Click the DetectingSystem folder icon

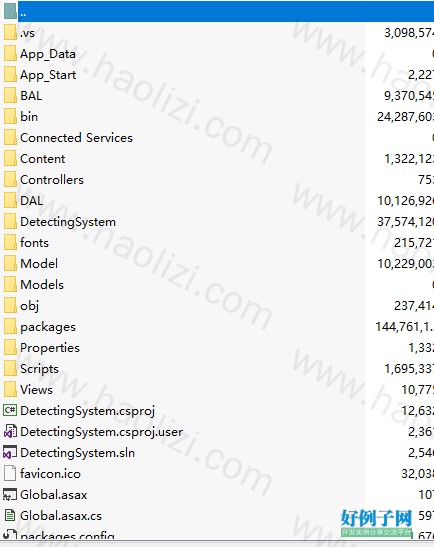(x=10, y=221)
